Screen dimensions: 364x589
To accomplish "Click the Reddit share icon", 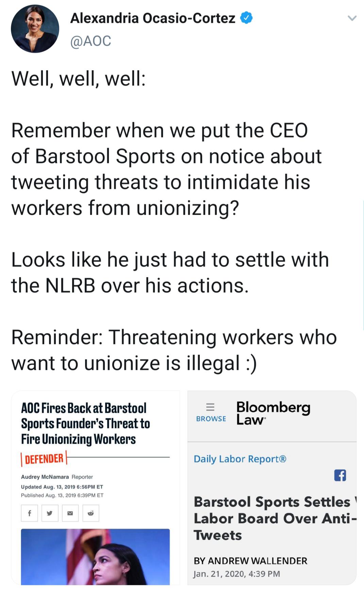I will [90, 513].
